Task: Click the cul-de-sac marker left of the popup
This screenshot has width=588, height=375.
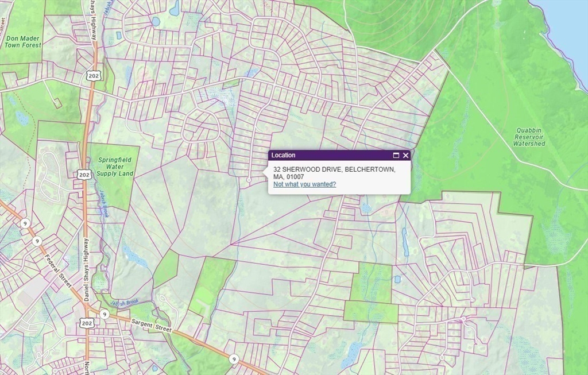Action: (x=249, y=180)
